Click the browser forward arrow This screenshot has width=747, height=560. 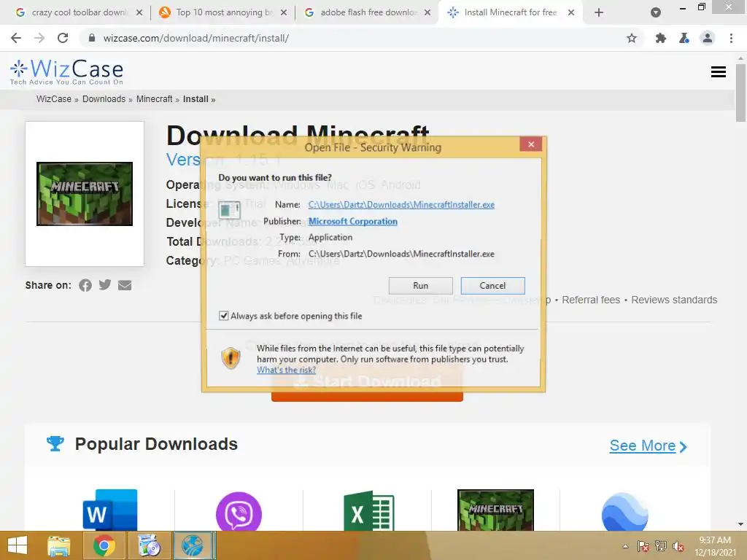(x=39, y=38)
